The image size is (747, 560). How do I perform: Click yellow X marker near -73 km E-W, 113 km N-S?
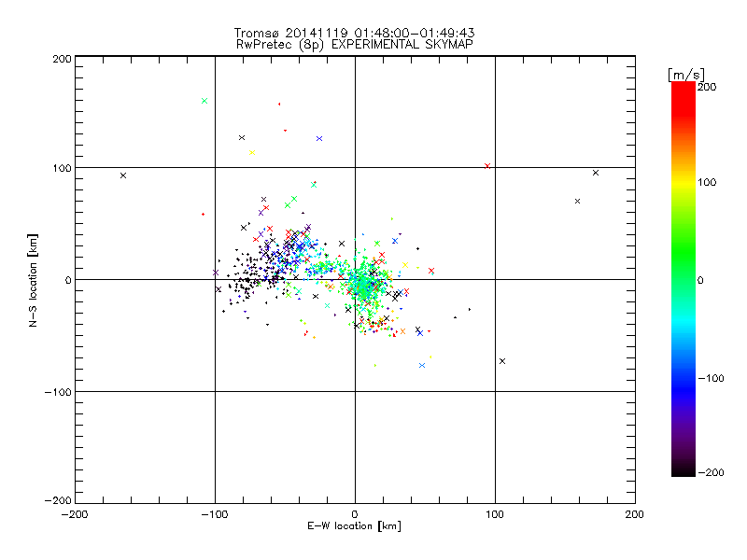252,153
